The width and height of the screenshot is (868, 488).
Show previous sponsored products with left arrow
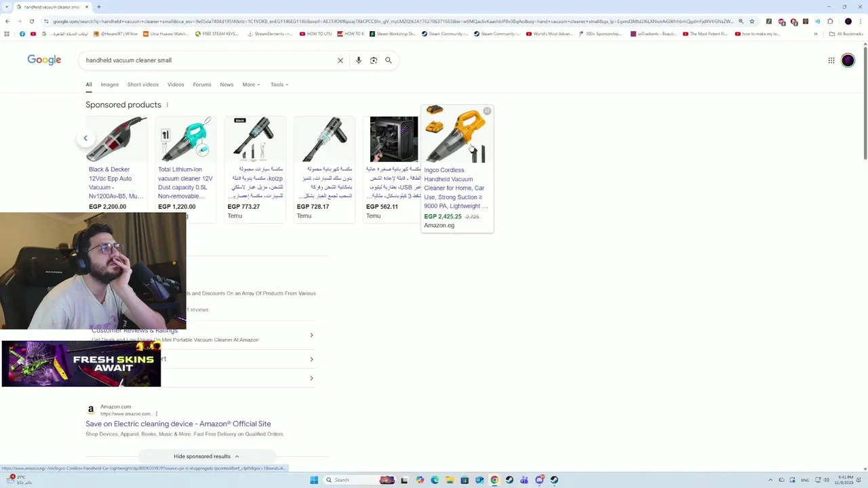coord(85,138)
